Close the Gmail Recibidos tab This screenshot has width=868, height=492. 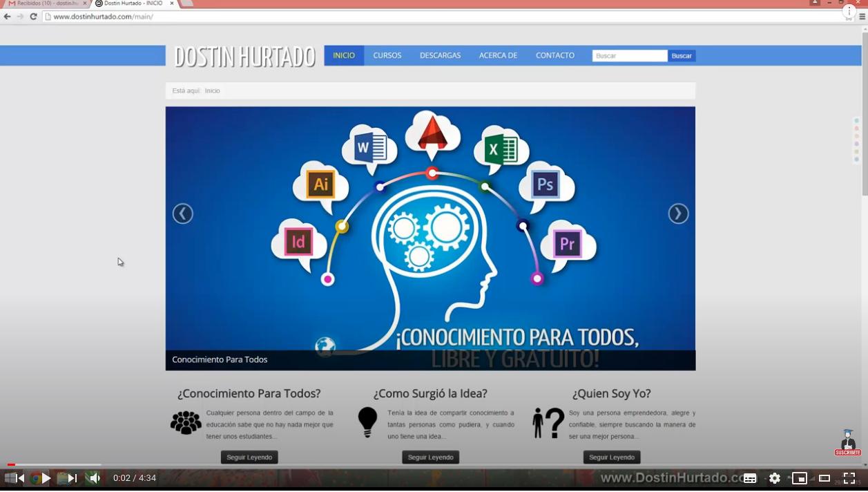85,3
